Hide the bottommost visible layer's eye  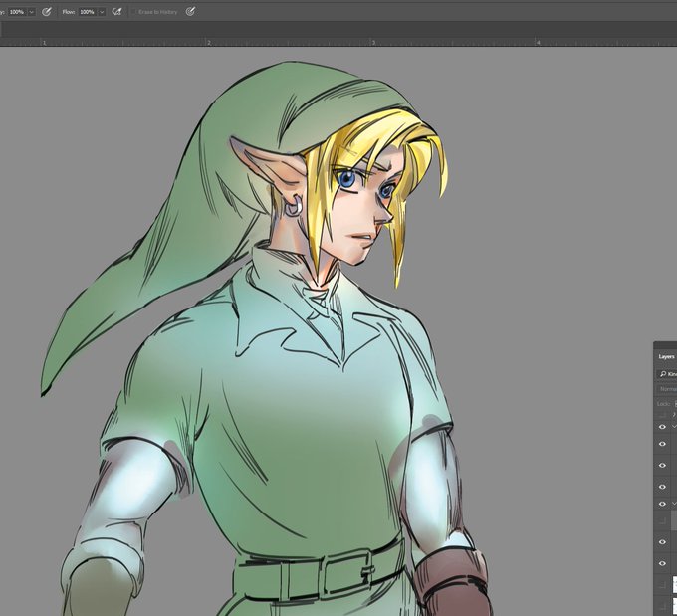pyautogui.click(x=662, y=563)
